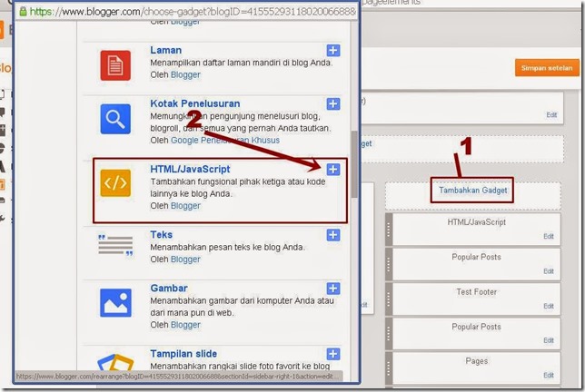Edit the HTML/JavaScript sidebar gadget
The height and width of the screenshot is (392, 585).
tap(549, 236)
